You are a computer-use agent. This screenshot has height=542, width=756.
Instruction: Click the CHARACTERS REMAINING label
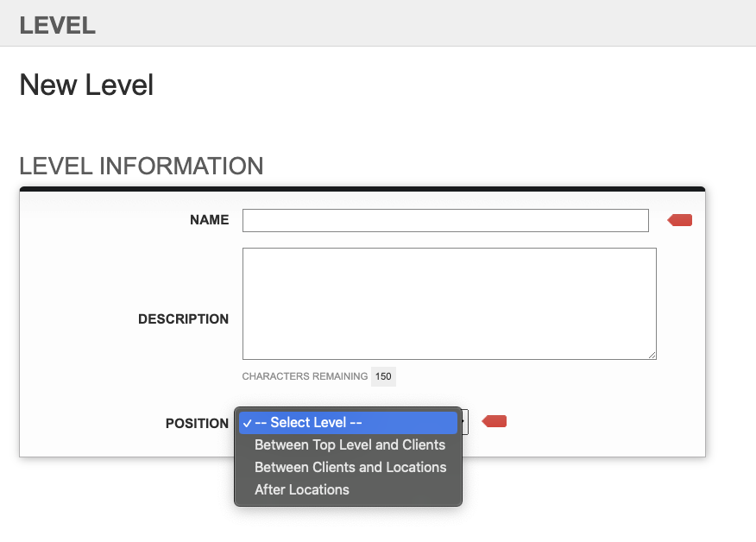click(305, 376)
